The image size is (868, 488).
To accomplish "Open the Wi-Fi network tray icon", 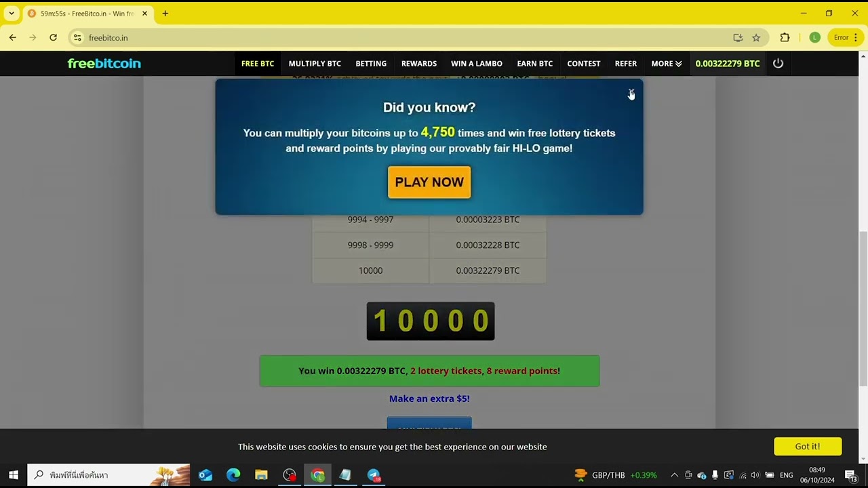I will click(x=743, y=475).
